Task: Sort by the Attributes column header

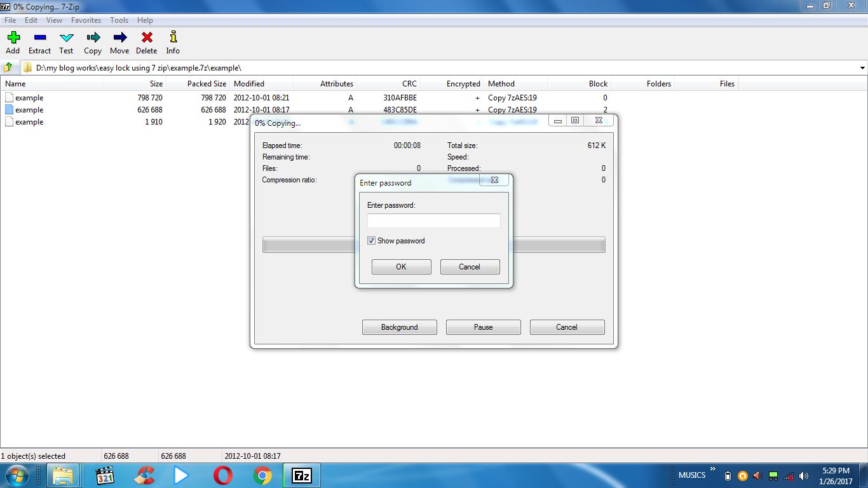Action: click(x=325, y=84)
